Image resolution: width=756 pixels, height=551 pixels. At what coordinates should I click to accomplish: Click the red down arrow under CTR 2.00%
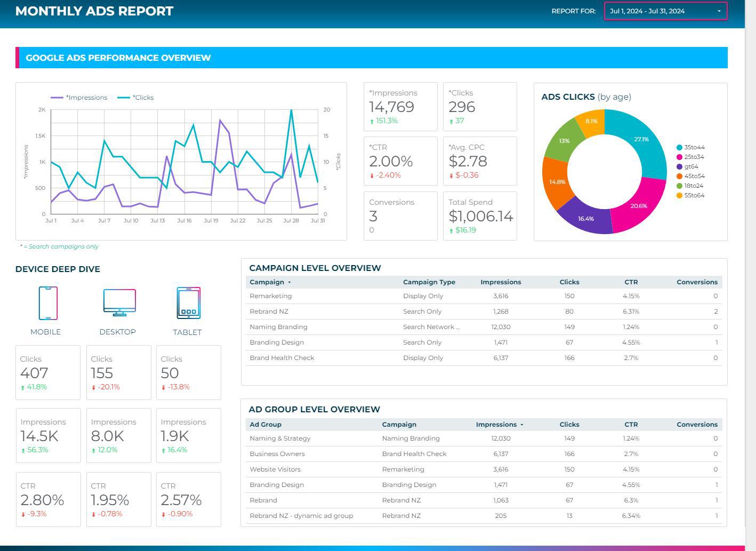pyautogui.click(x=372, y=176)
